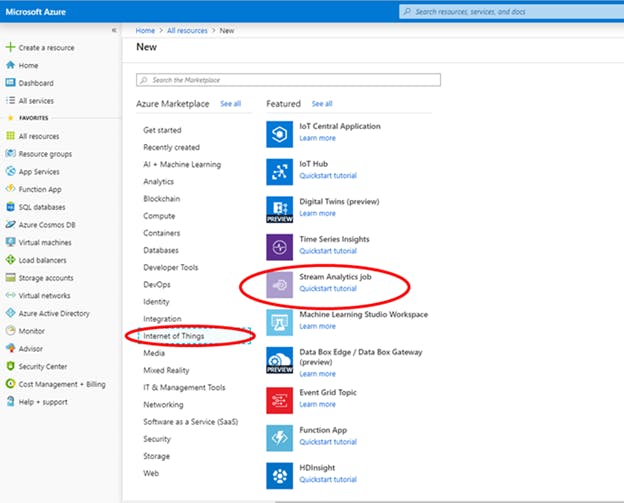Open Learn more under Event Grid Topic
The width and height of the screenshot is (624, 503).
(317, 404)
